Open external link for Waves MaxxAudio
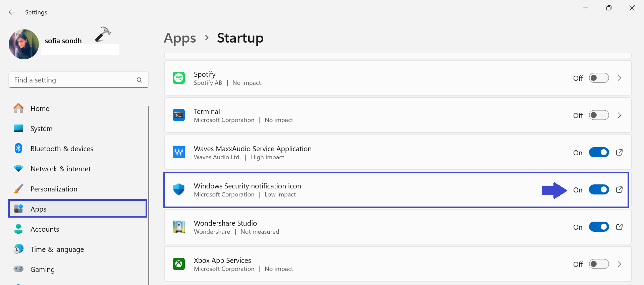 coord(619,153)
